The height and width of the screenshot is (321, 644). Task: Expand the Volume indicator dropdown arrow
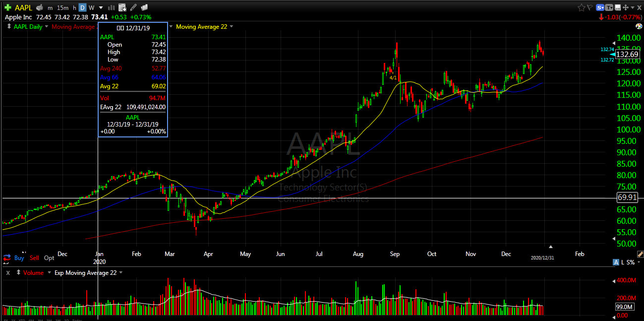[49, 273]
